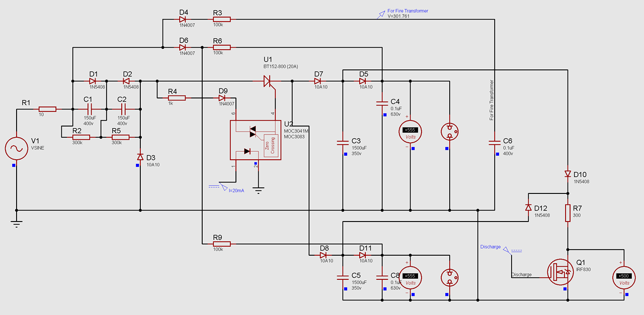The height and width of the screenshot is (315, 644).
Task: Select the voltmeter reading +500 volts
Action: click(623, 278)
